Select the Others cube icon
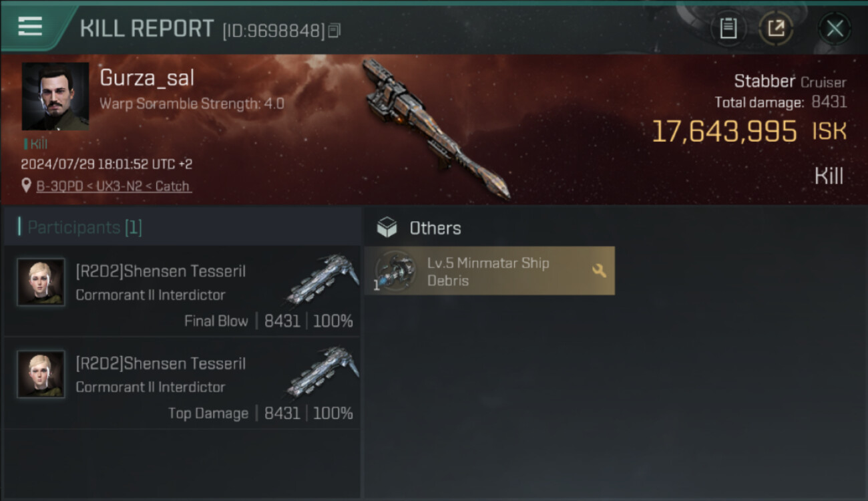The image size is (868, 501). (387, 228)
